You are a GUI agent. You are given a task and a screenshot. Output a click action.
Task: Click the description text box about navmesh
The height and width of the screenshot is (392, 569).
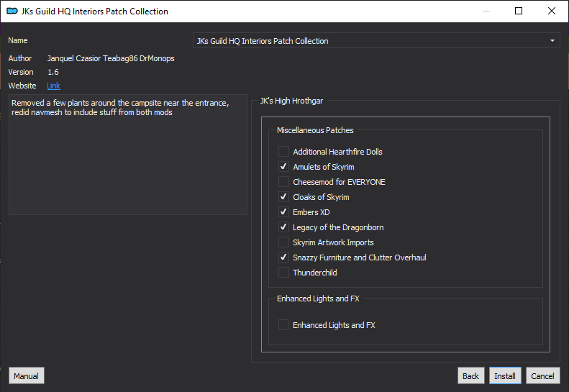pos(128,155)
